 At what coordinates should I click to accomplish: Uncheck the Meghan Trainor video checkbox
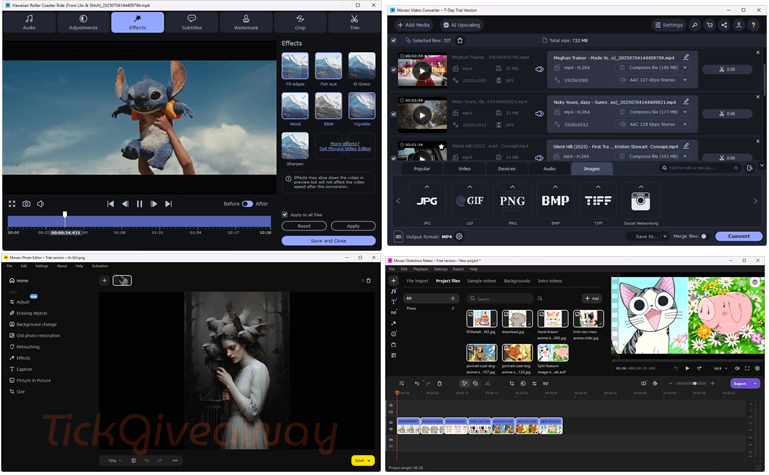[x=394, y=70]
